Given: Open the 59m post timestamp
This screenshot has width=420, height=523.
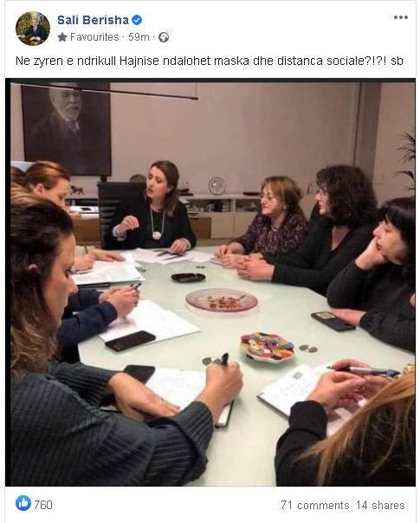Looking at the screenshot, I should click(x=139, y=37).
